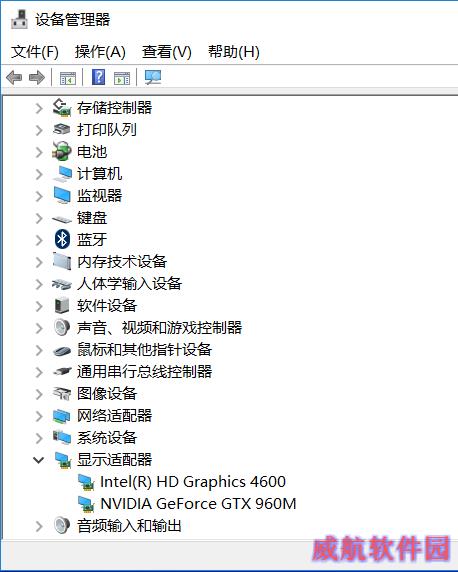Screen dimensions: 458x572
Task: Expand the 音频输入和输出 category
Action: [39, 526]
